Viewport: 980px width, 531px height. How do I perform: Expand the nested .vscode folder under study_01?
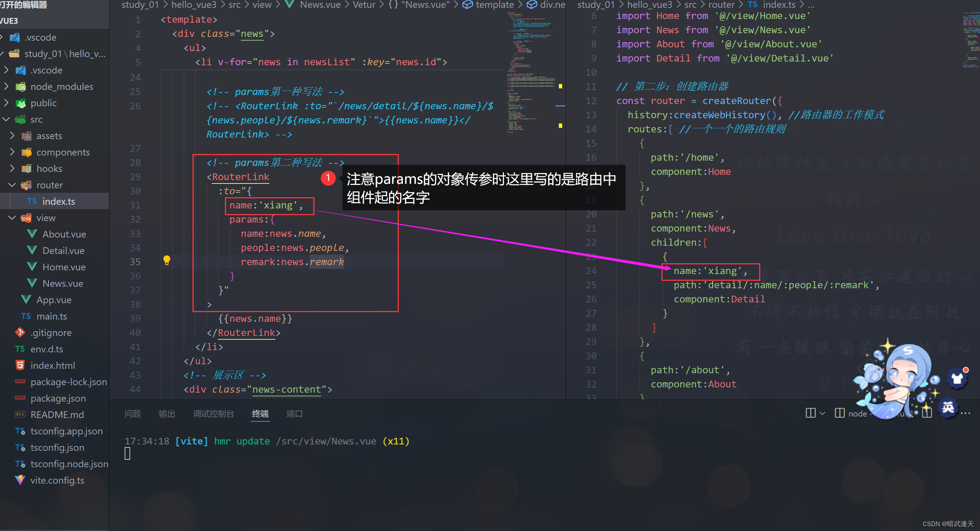[x=6, y=70]
